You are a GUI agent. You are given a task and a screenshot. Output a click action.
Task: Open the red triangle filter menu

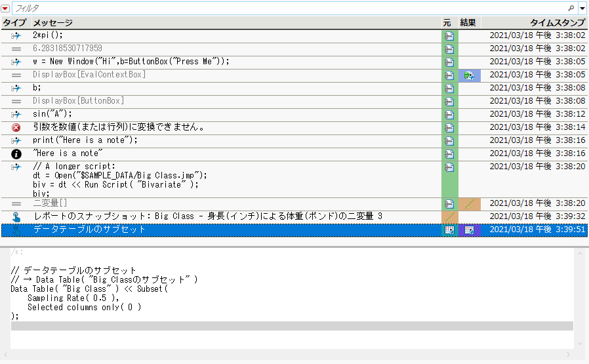point(5,9)
